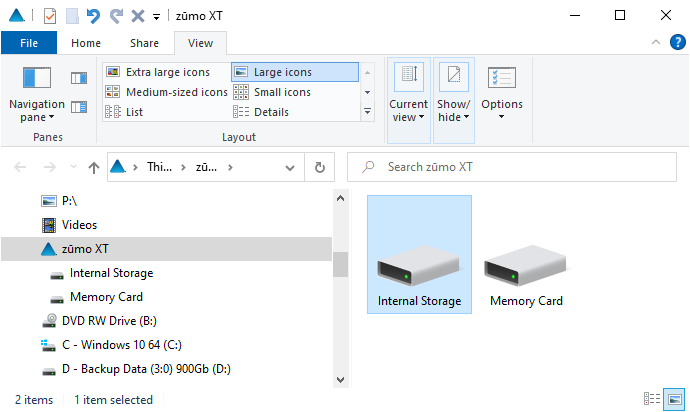Open the File menu tab
Image resolution: width=690 pixels, height=412 pixels.
click(29, 43)
